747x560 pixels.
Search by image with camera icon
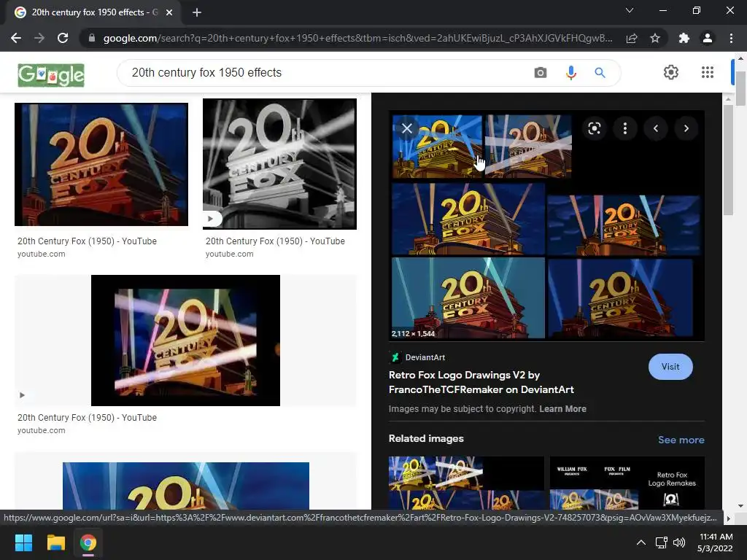(x=541, y=73)
